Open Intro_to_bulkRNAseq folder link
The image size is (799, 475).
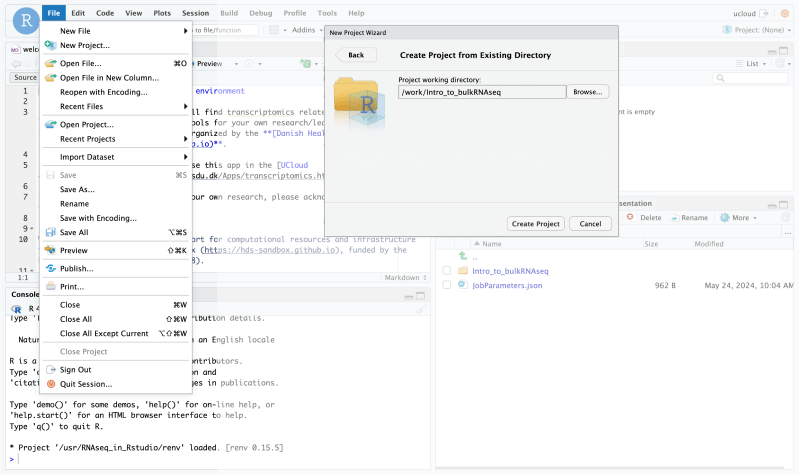pos(510,271)
